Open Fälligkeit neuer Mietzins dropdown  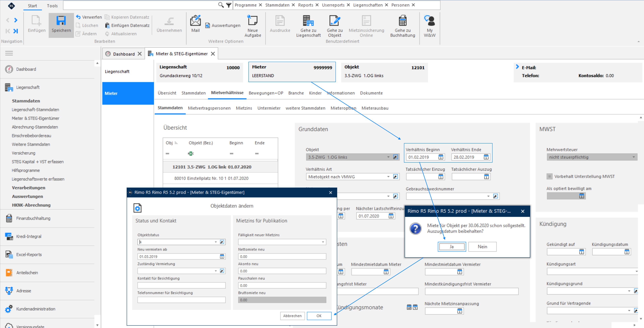(323, 242)
